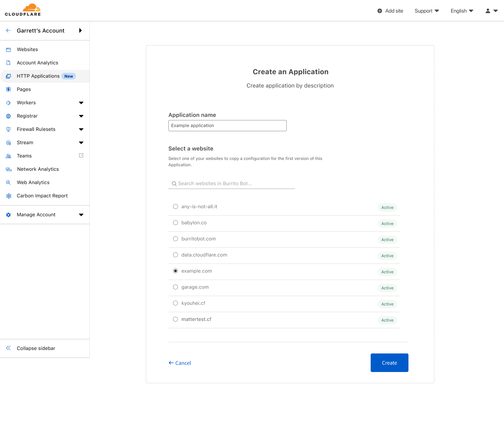Select the any-is-not-all.it radio button

(175, 206)
